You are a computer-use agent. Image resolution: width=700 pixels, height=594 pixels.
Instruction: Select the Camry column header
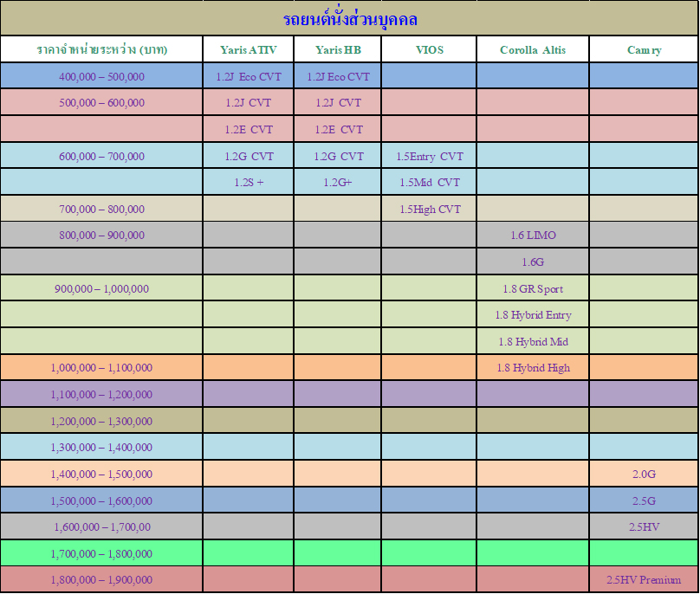click(644, 49)
